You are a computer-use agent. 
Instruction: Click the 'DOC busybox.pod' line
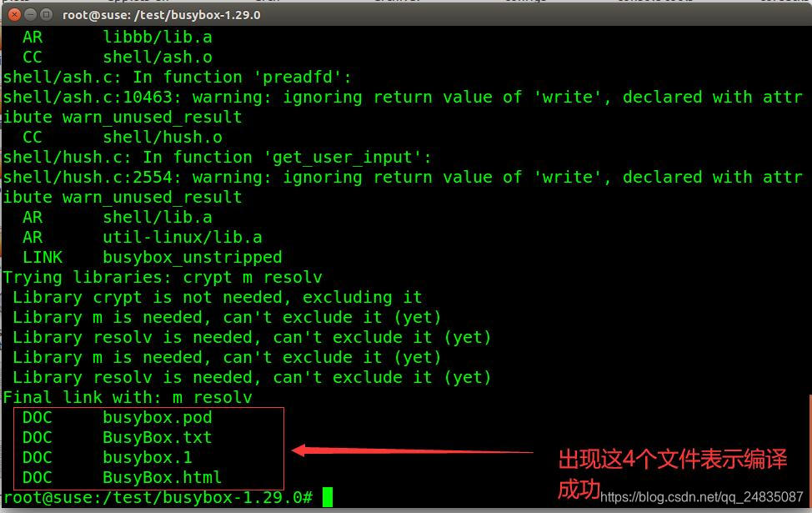tap(117, 418)
